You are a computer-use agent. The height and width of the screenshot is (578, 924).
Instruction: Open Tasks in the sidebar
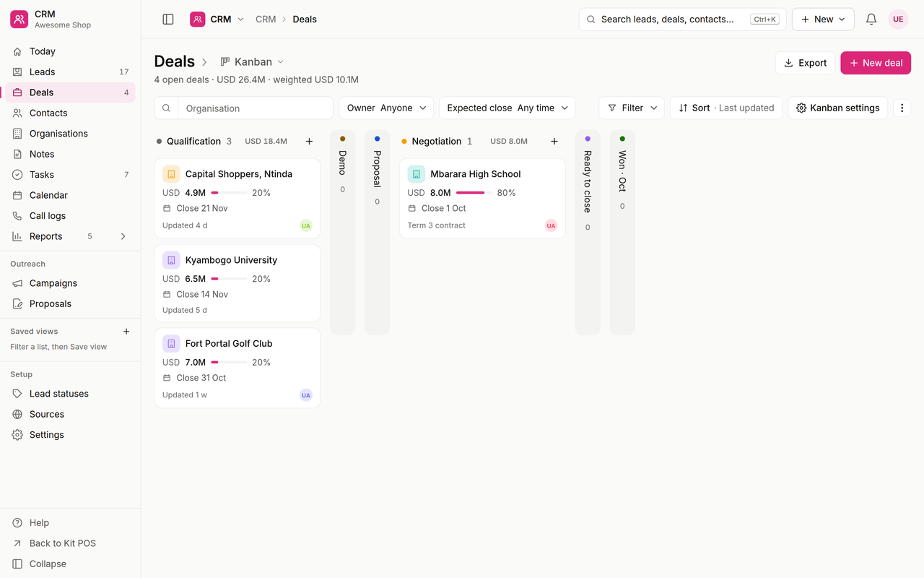[70, 175]
